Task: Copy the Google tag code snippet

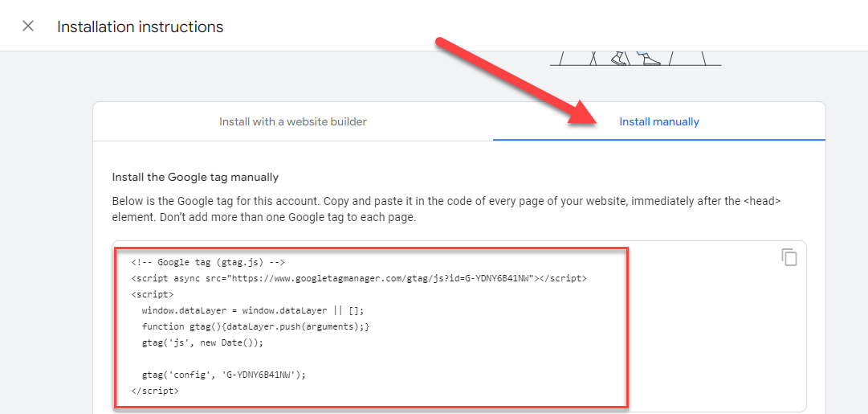Action: pyautogui.click(x=789, y=257)
